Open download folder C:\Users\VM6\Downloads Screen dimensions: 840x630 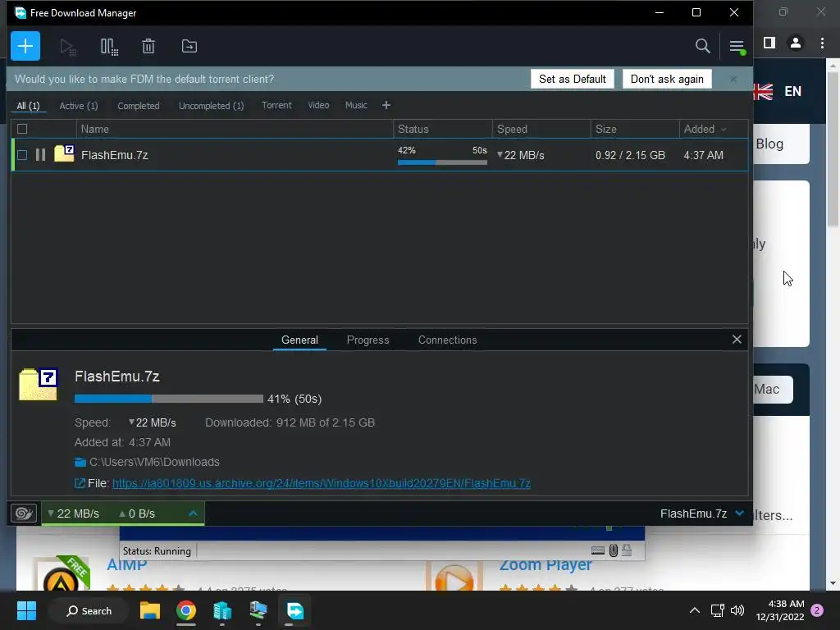147,462
